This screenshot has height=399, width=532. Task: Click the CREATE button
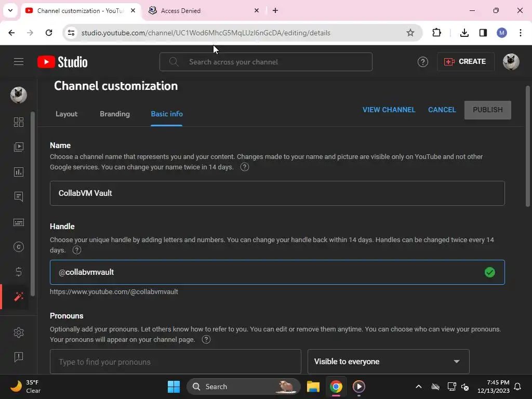(465, 62)
